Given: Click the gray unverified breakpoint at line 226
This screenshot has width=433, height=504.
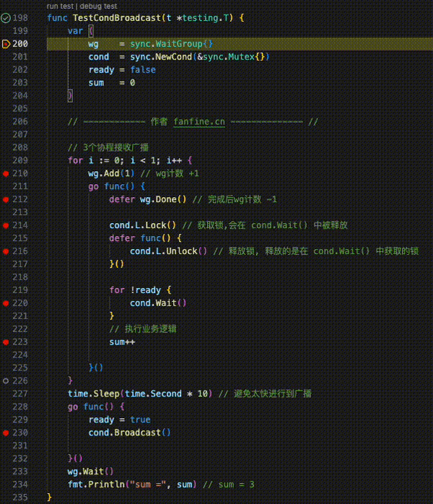Looking at the screenshot, I should coord(6,381).
